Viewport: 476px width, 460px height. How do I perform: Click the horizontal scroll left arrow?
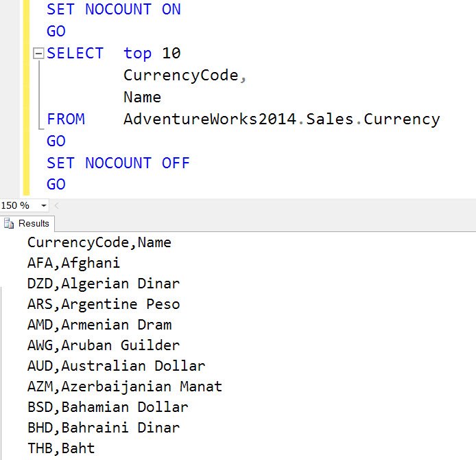pos(56,206)
